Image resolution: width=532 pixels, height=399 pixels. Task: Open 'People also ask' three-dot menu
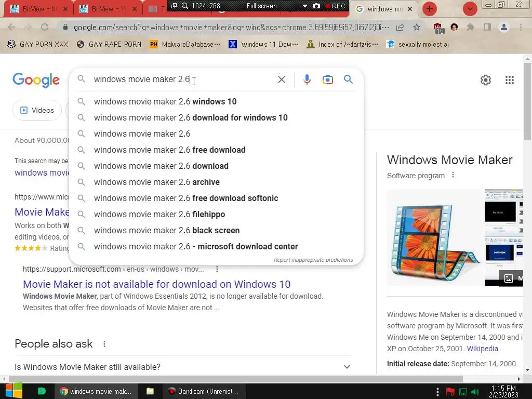pyautogui.click(x=104, y=344)
